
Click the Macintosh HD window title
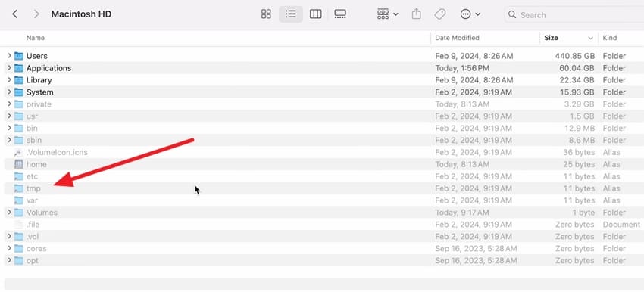tap(81, 14)
